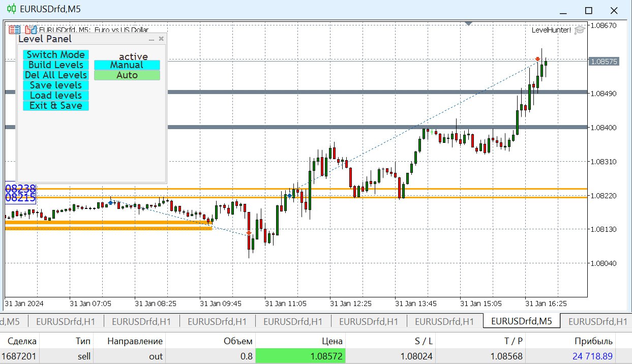Screen dimensions: 632x364
Task: Click the LevelHunter graduation cap icon
Action: click(579, 30)
